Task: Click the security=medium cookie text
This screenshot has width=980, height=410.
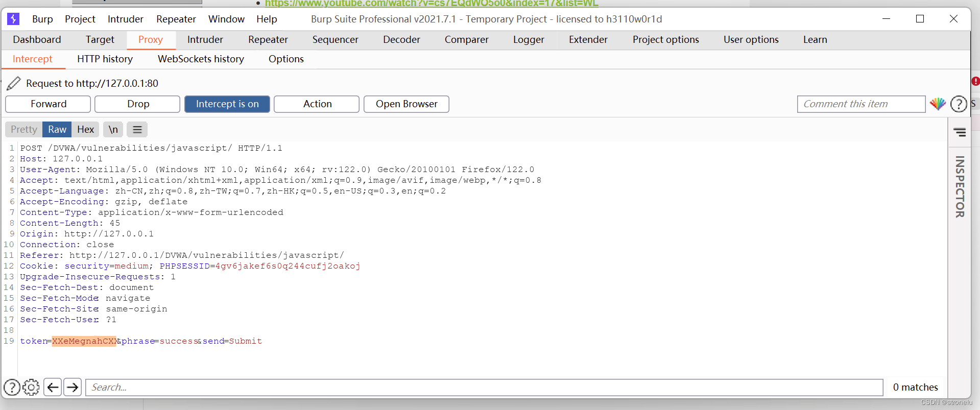Action: coord(106,266)
